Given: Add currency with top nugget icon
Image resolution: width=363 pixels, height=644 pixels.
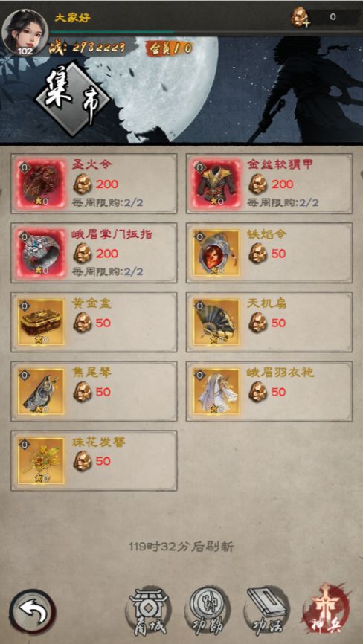Looking at the screenshot, I should click(301, 18).
